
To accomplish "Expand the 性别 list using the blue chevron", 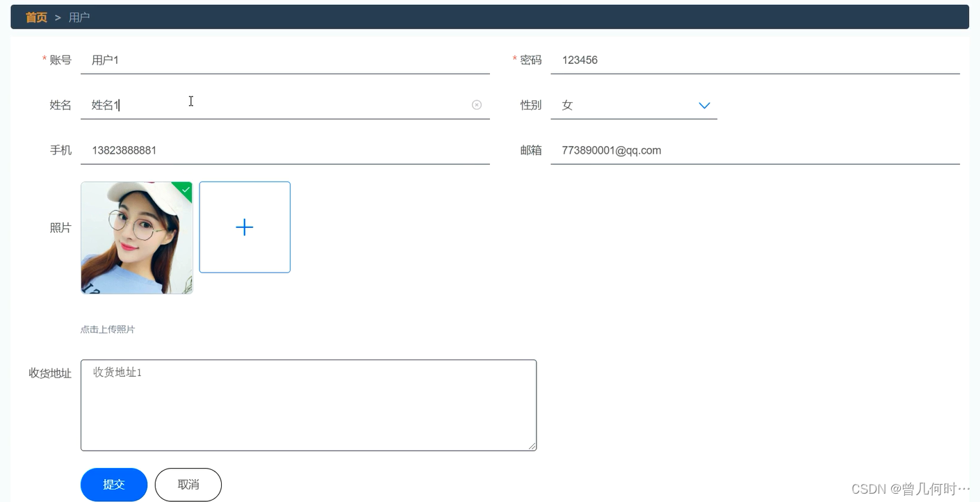I will click(704, 106).
